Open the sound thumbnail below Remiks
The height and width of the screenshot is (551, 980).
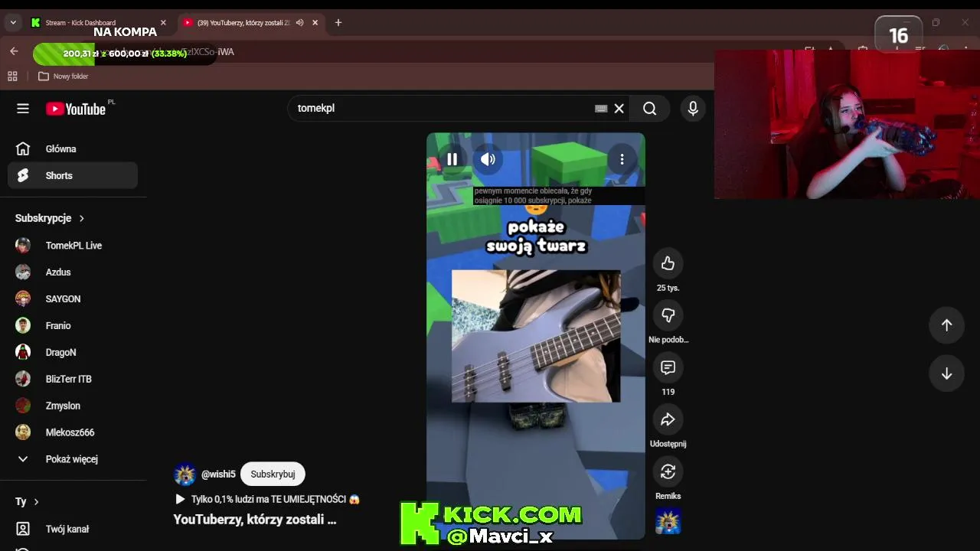pyautogui.click(x=668, y=521)
